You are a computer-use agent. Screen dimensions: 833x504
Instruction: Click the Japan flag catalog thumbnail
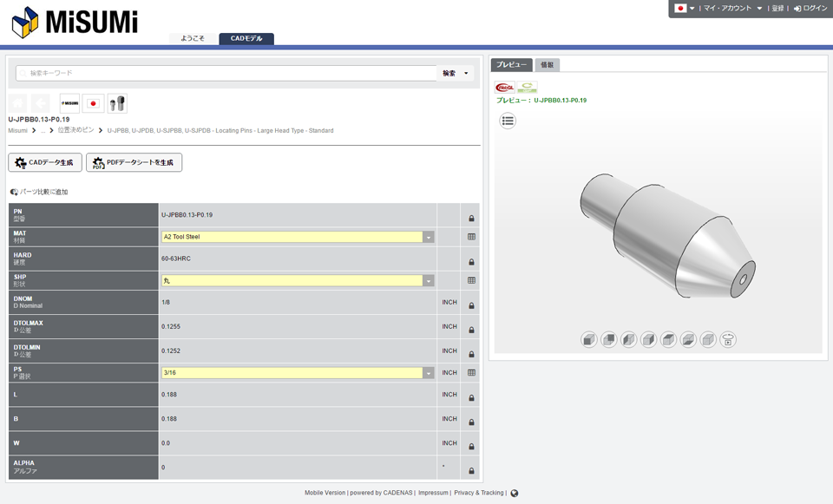tap(93, 103)
